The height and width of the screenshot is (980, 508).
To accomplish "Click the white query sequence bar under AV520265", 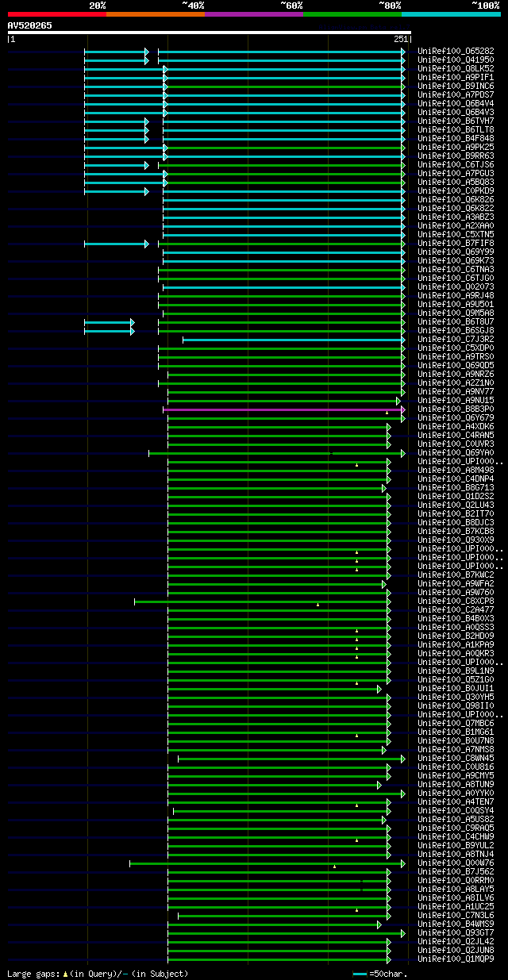I will tap(209, 33).
